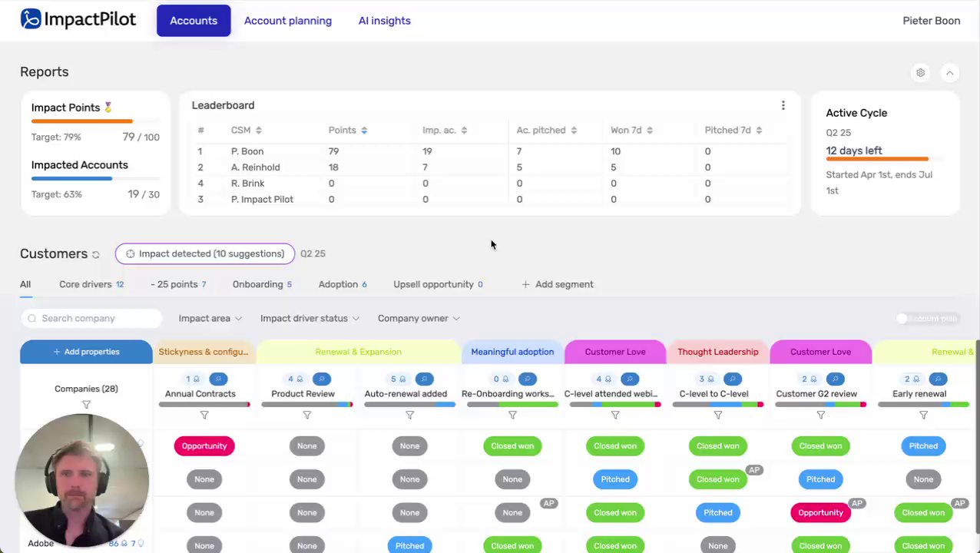Sort leaderboard by Imp. ac. column
This screenshot has height=553, width=980.
464,131
